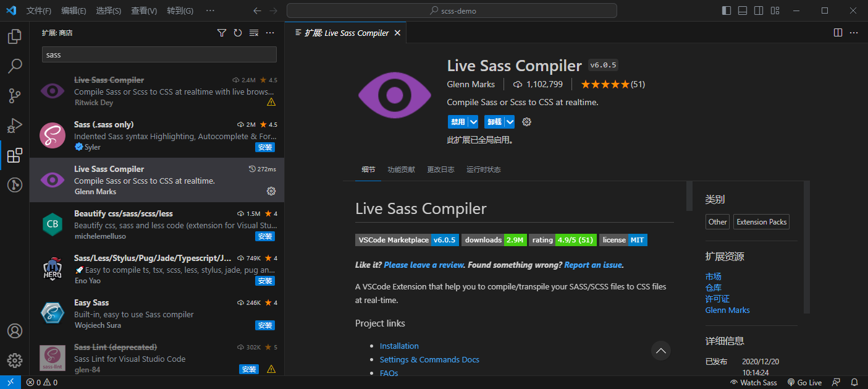868x389 pixels.
Task: Toggle Go Live server in status bar
Action: click(804, 382)
